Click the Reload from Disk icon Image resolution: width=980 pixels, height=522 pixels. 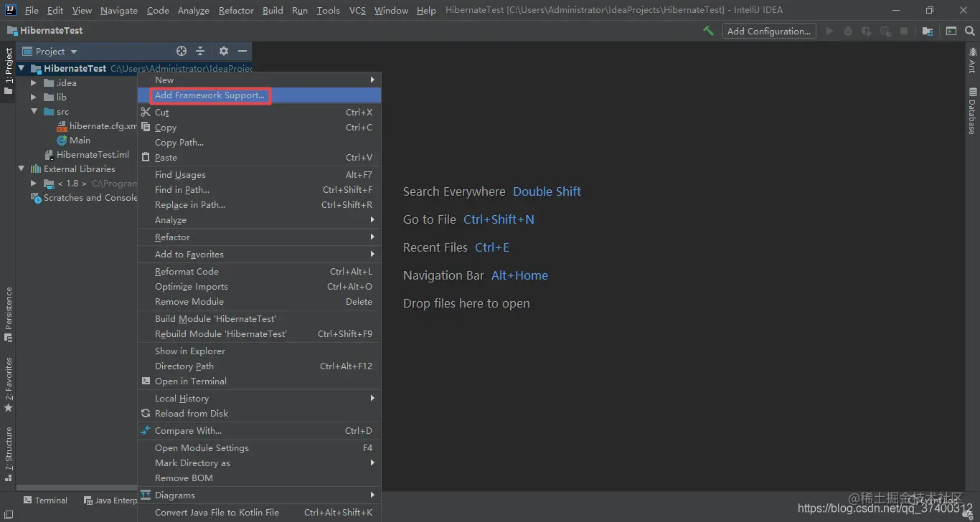point(146,413)
